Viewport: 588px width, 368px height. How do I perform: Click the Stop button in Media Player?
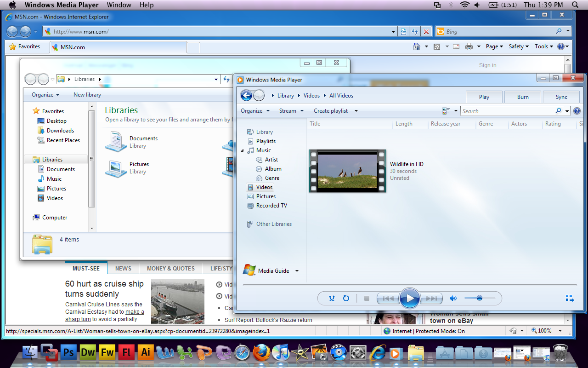(367, 299)
